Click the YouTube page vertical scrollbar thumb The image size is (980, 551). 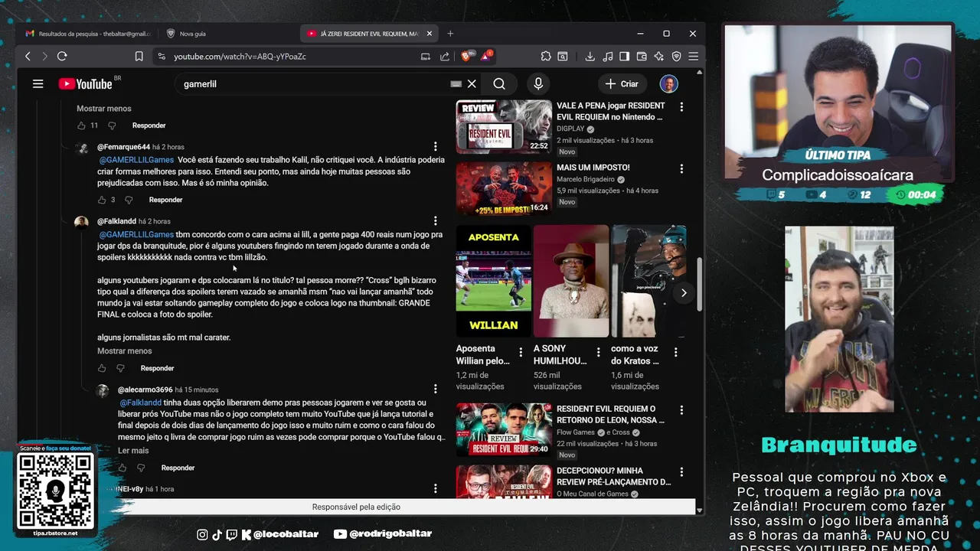point(700,283)
